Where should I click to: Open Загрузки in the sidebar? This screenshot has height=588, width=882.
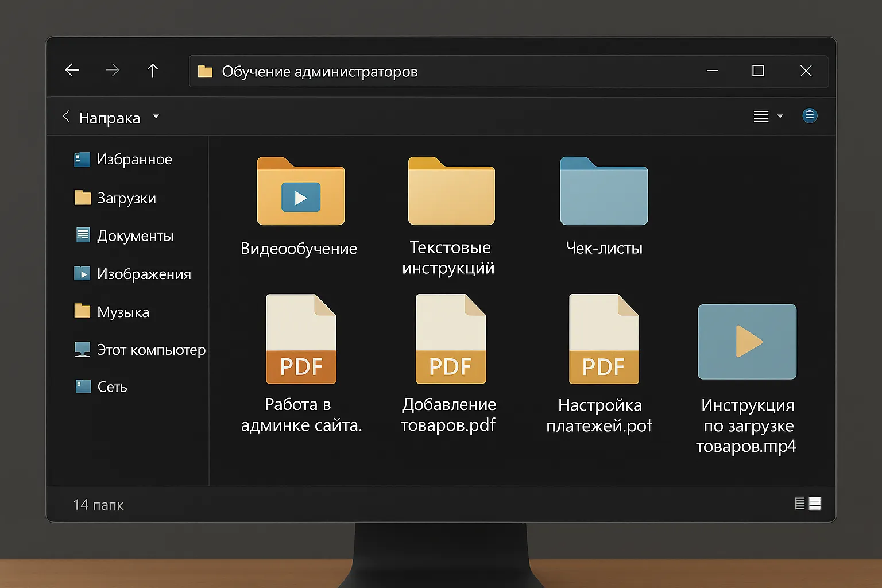point(115,198)
